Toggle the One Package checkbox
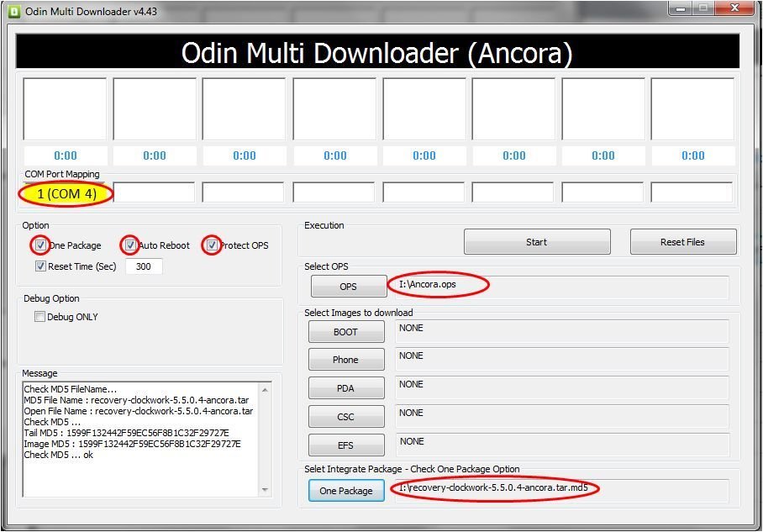Viewport: 763px width, 532px height. point(40,245)
